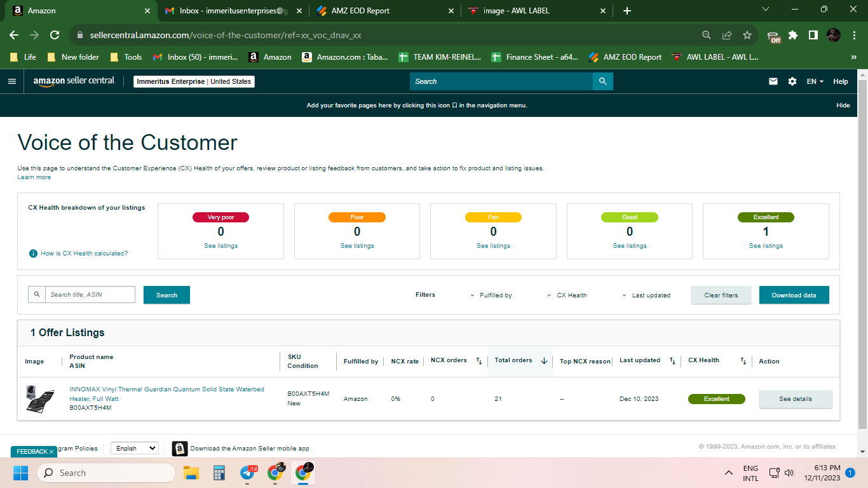Expand the Last updated filter
Viewport: 868px width, 488px height.
(x=646, y=295)
